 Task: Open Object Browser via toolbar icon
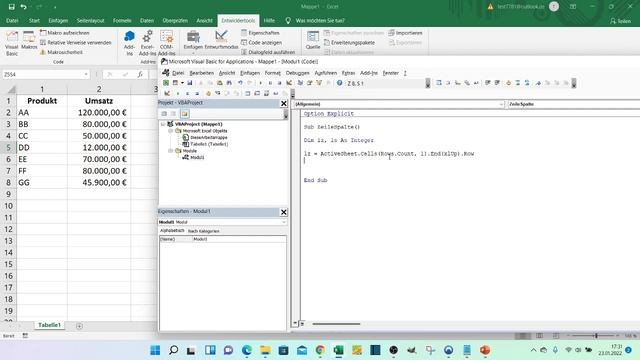[x=319, y=83]
